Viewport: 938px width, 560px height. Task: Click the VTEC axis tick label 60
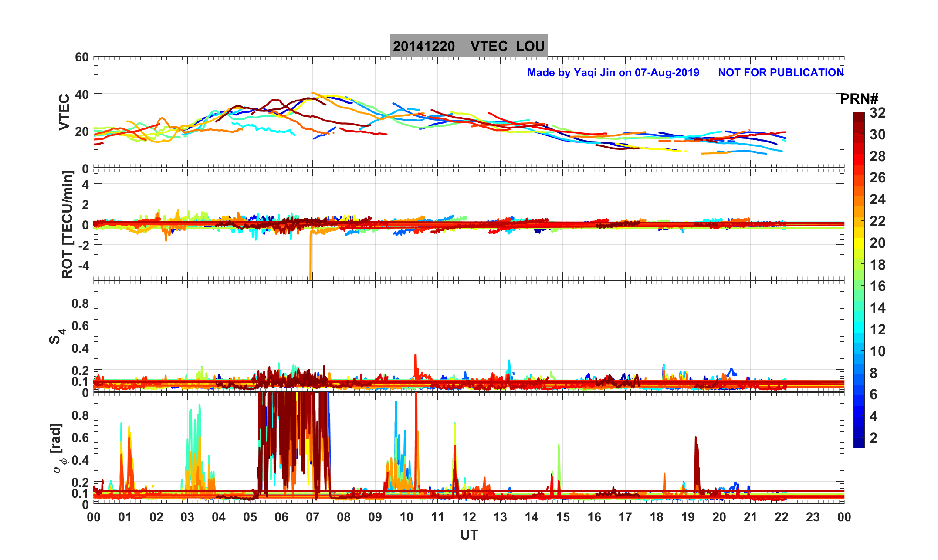pos(81,57)
